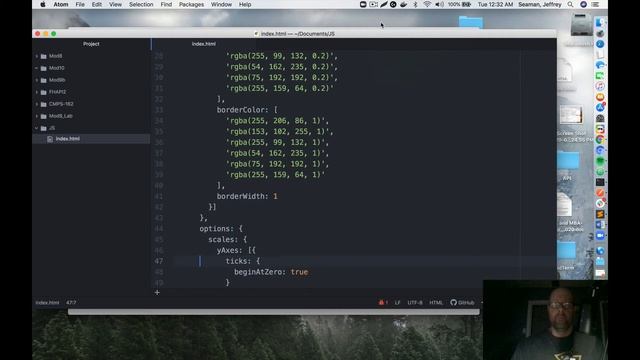This screenshot has height=360, width=640.
Task: Open the Find menu
Action: (x=166, y=4)
